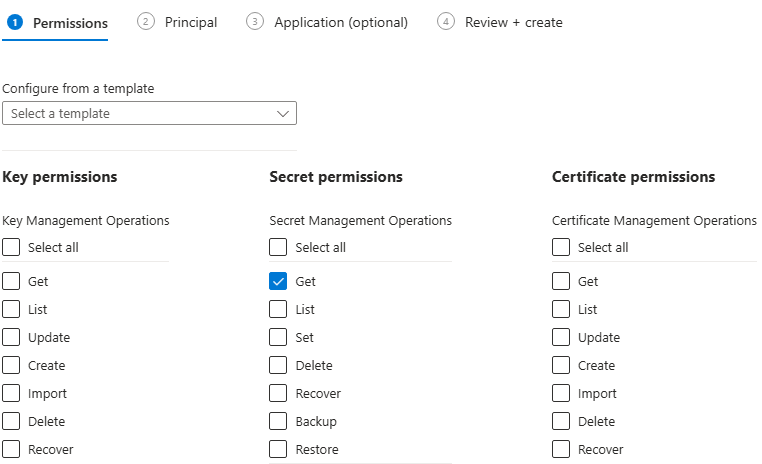Enable Restore secret permission
This screenshot has width=762, height=464.
tap(278, 450)
